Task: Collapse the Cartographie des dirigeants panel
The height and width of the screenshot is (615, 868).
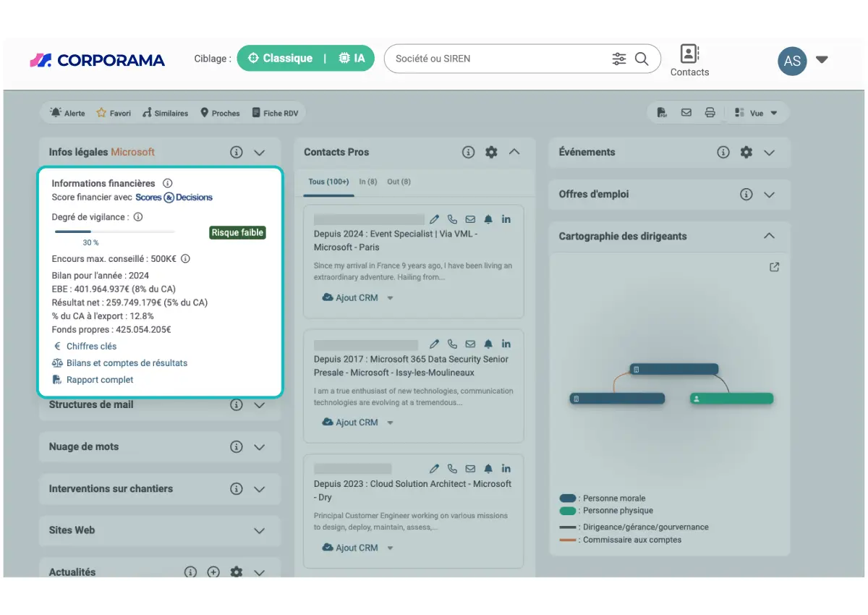Action: click(x=769, y=236)
